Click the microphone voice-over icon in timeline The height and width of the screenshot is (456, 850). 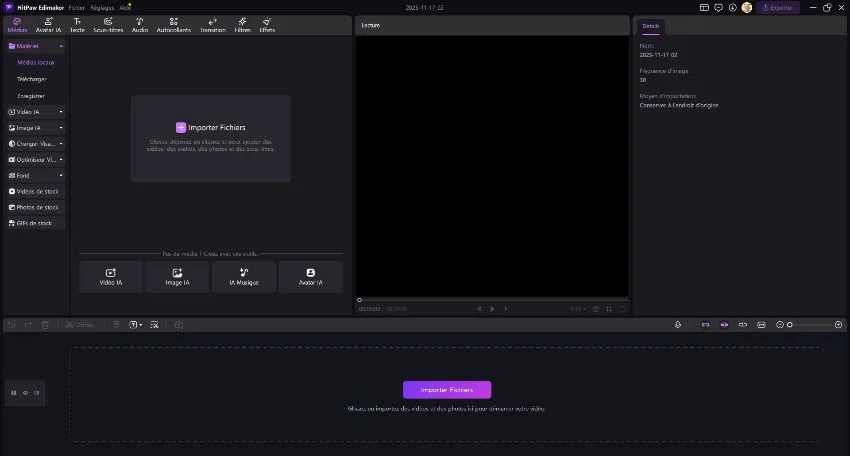tap(678, 325)
